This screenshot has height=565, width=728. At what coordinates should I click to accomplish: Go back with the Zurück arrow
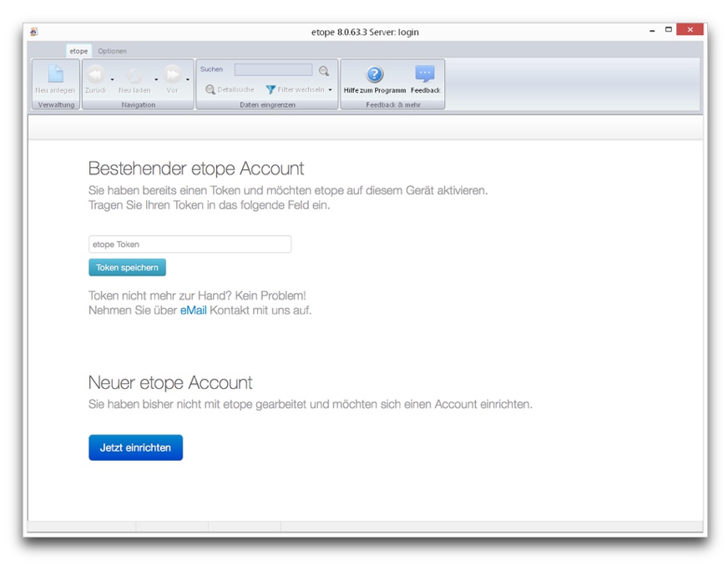tap(96, 74)
